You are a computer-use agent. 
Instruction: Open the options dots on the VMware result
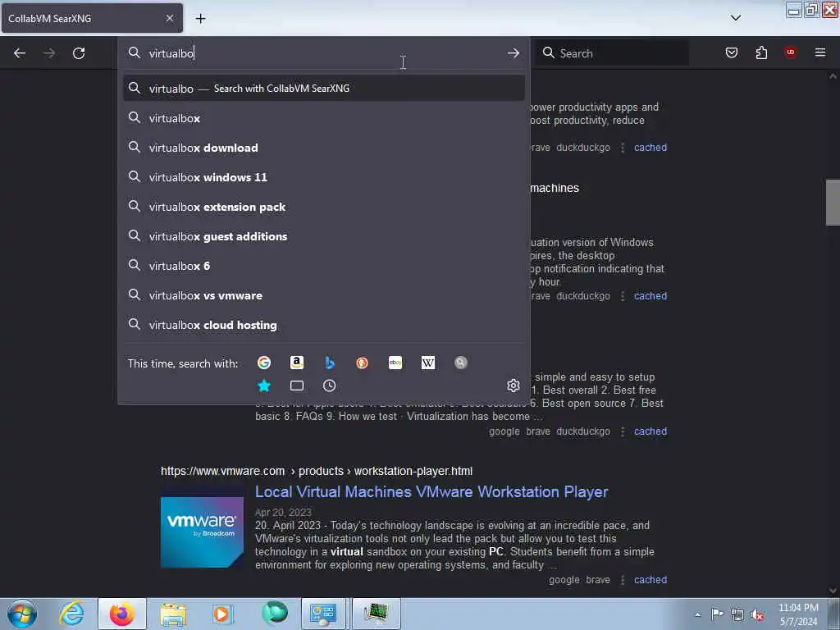point(623,580)
